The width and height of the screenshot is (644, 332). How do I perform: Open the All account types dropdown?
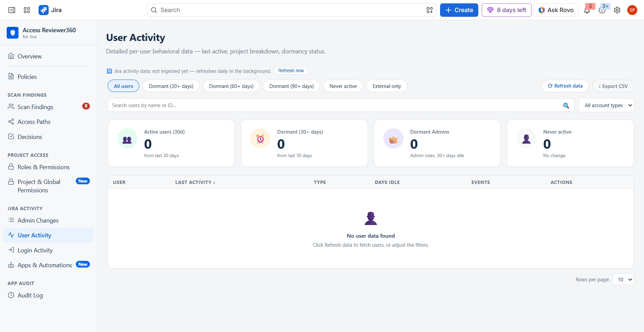pyautogui.click(x=606, y=105)
